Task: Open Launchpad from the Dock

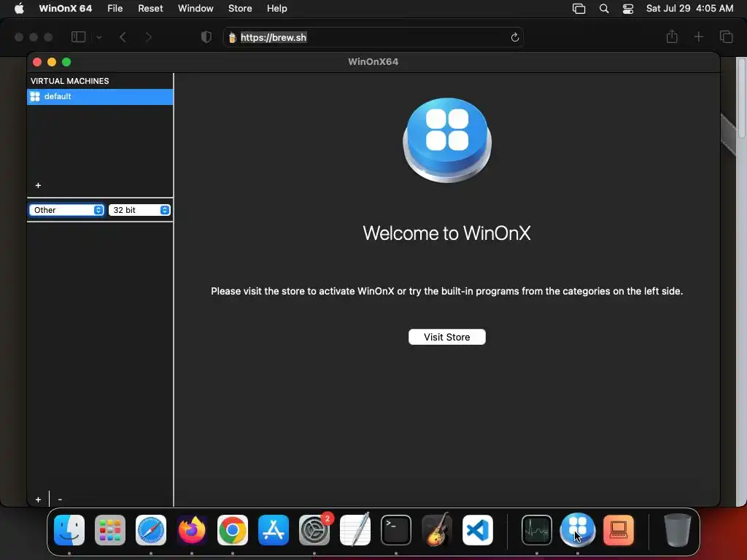Action: tap(110, 530)
